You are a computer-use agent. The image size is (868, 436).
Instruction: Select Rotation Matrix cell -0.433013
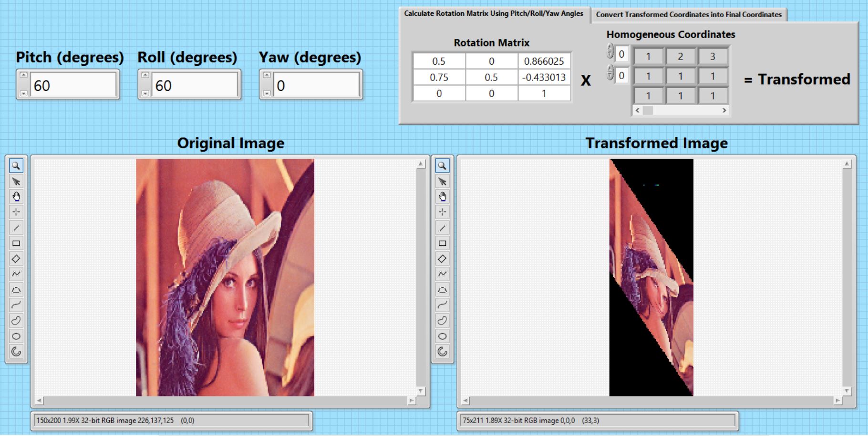pyautogui.click(x=544, y=77)
